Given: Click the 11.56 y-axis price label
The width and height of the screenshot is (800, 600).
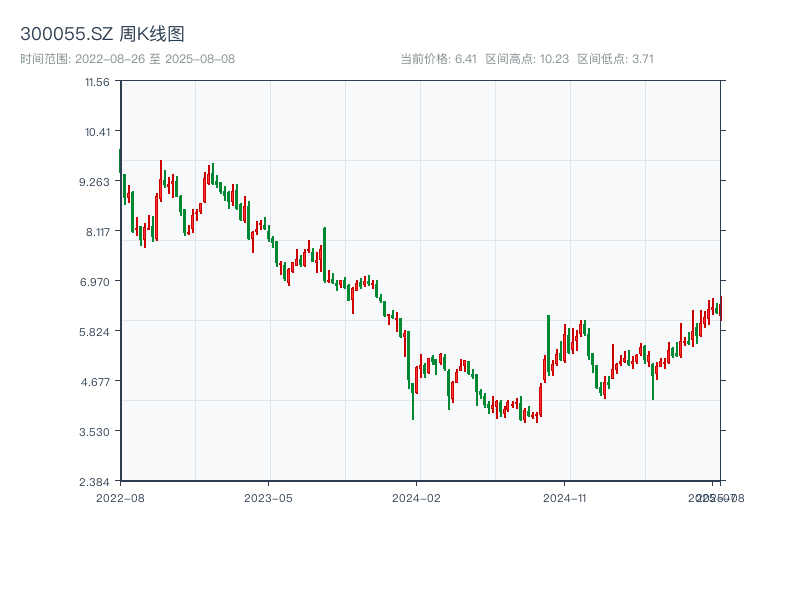Looking at the screenshot, I should [97, 82].
